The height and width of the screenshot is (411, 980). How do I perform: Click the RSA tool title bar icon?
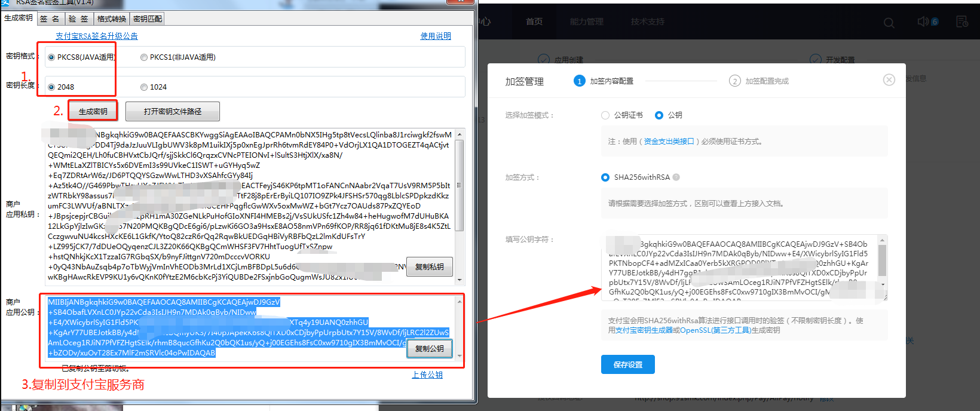(5, 2)
